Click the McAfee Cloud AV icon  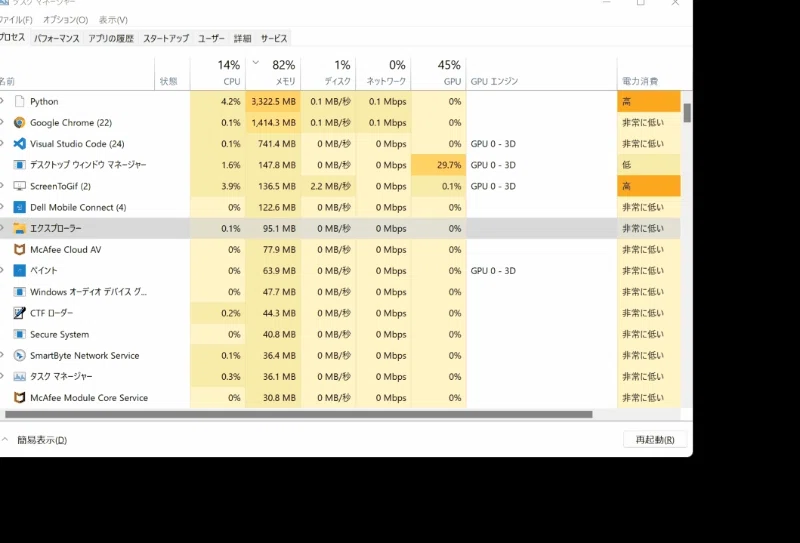tap(19, 250)
